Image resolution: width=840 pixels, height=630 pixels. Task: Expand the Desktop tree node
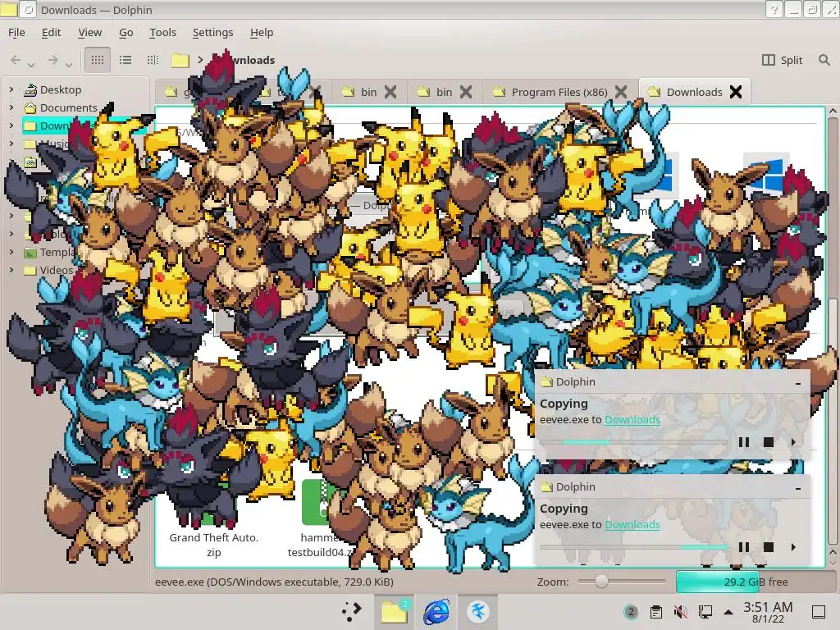pos(11,89)
